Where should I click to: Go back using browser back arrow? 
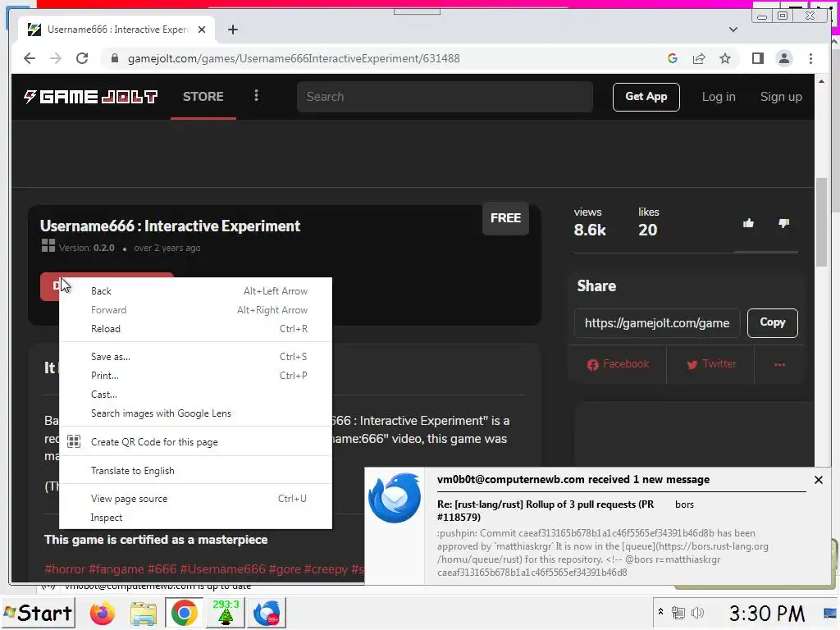pos(30,58)
